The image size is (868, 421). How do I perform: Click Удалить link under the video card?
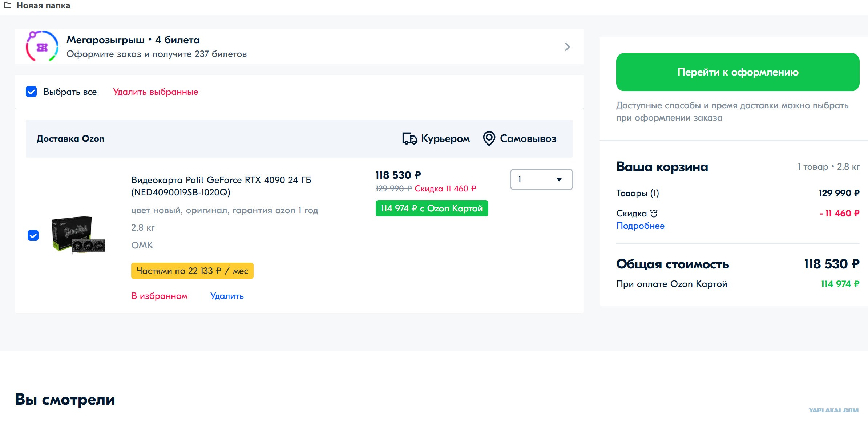click(x=227, y=296)
